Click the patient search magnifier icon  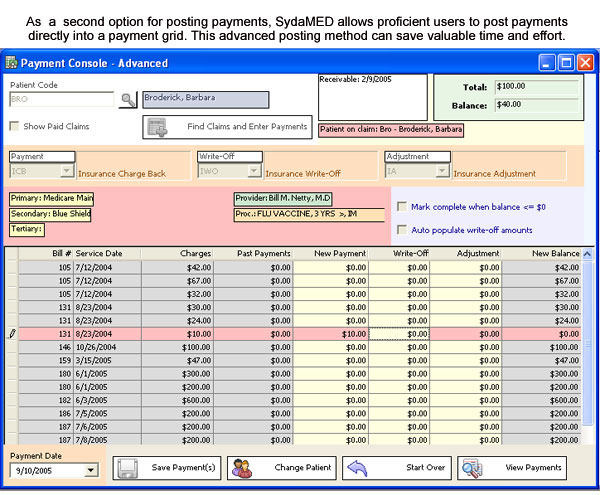[128, 100]
